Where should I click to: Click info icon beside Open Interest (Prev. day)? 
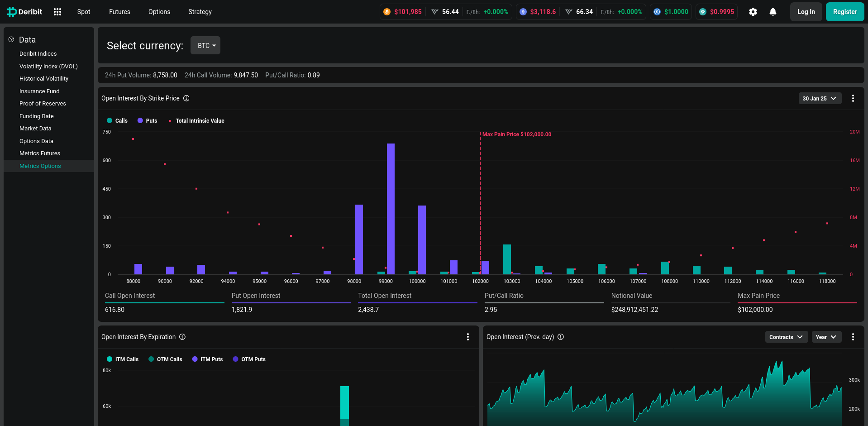coord(561,337)
